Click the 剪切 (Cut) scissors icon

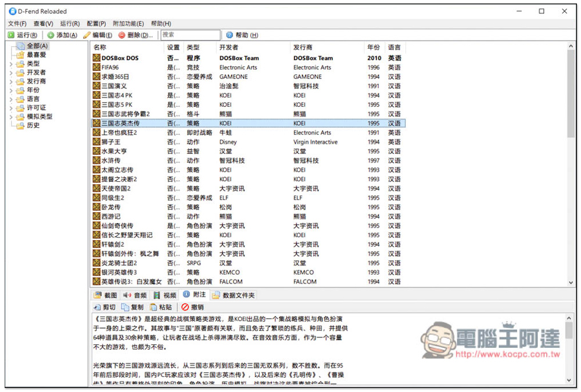(98, 307)
